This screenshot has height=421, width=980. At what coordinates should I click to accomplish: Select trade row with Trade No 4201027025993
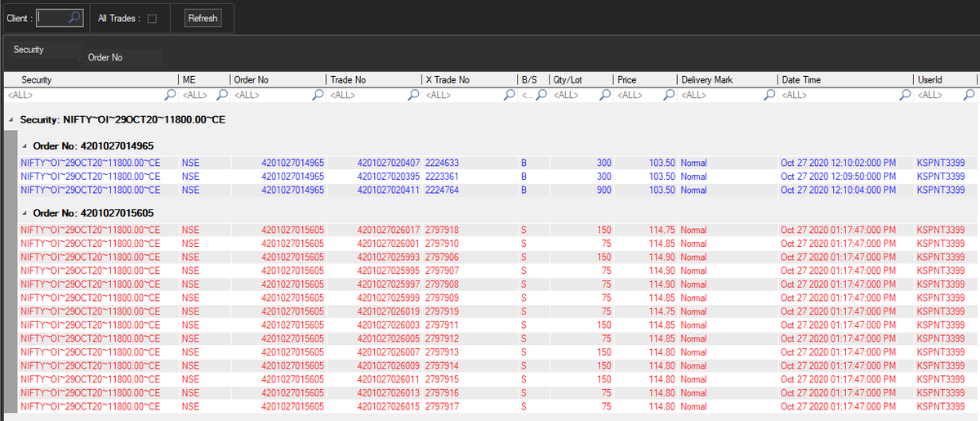click(497, 258)
